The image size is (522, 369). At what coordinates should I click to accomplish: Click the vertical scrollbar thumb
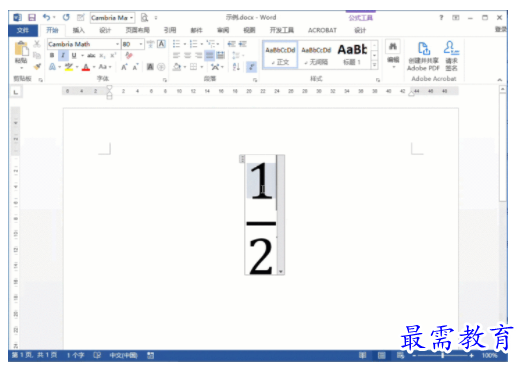tap(502, 147)
